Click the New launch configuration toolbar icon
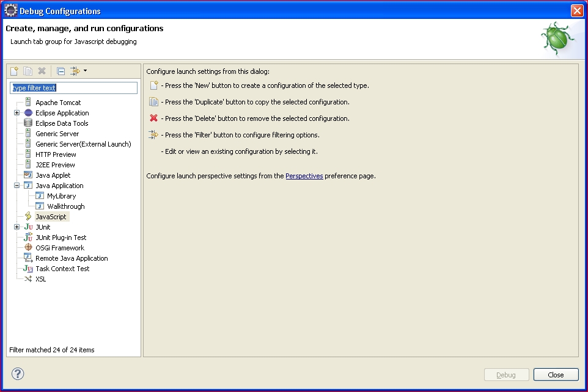Screen dimensions: 588x392 click(14, 71)
